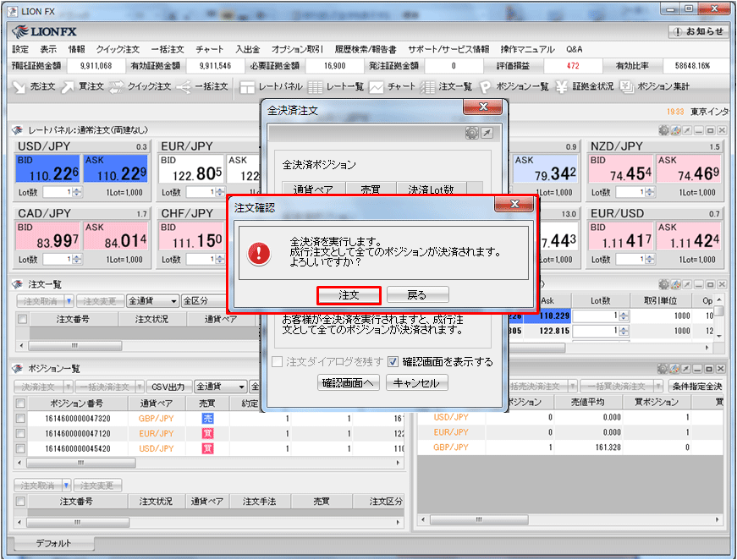
Task: Click the 確認画面へ button
Action: tap(348, 383)
